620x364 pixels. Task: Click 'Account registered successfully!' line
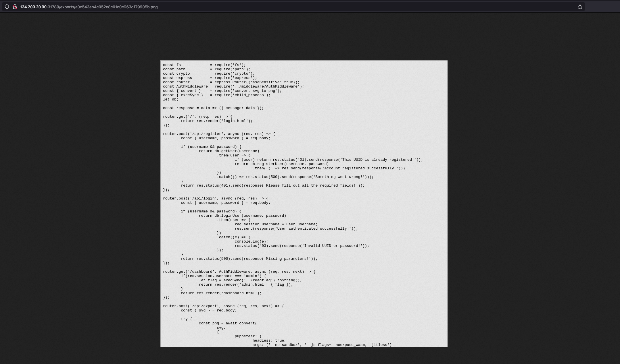click(x=329, y=168)
